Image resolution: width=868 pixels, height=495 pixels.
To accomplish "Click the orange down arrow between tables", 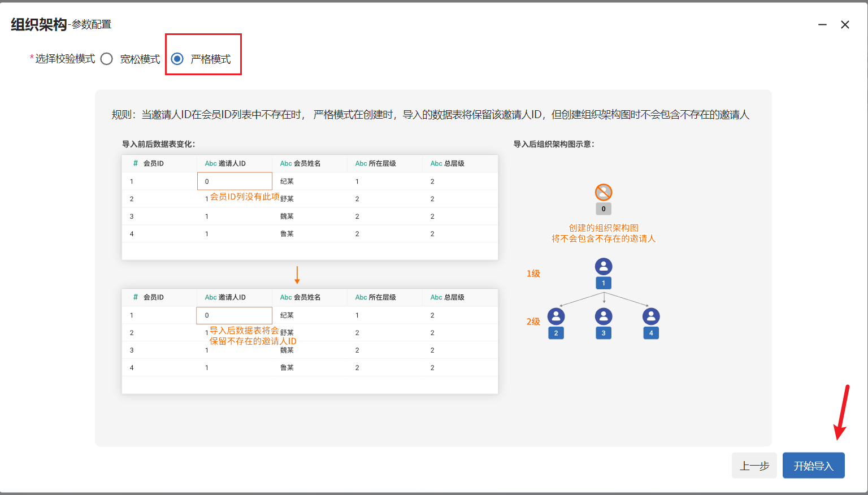I will pos(297,275).
